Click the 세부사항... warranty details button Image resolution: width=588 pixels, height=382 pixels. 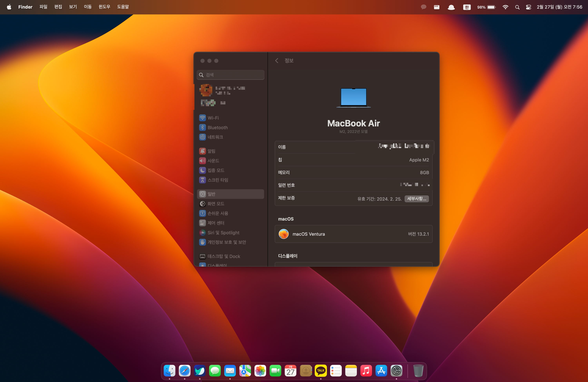pyautogui.click(x=416, y=199)
